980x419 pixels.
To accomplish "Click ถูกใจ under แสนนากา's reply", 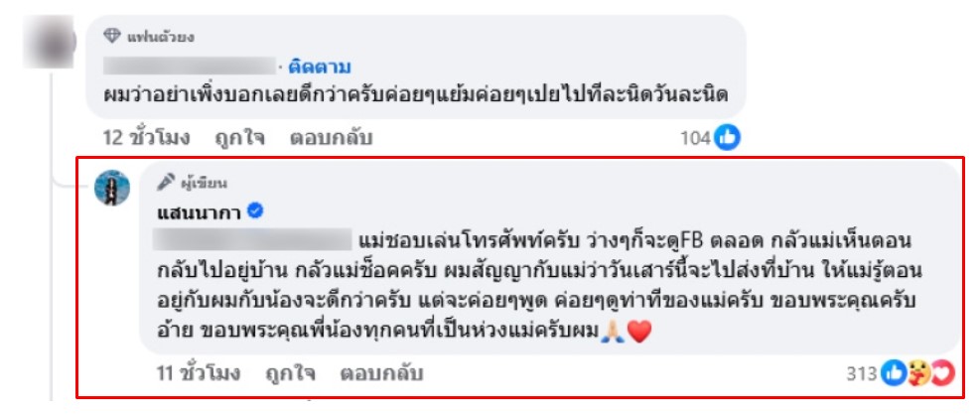I will 290,374.
